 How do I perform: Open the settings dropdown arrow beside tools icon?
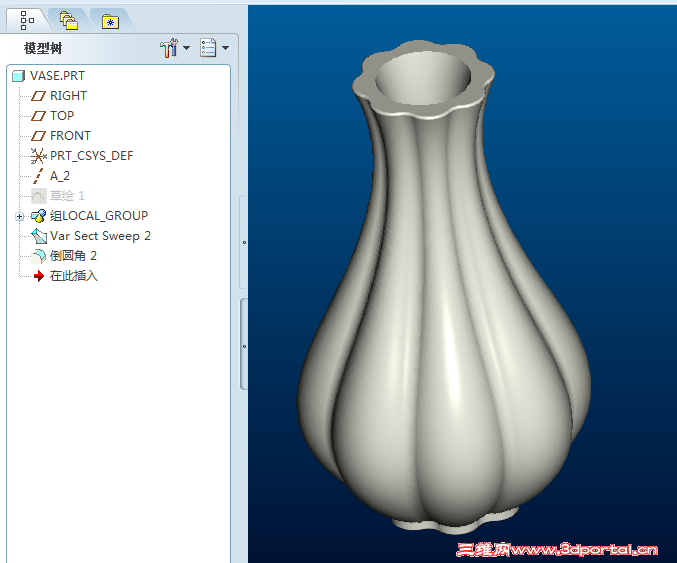(187, 48)
